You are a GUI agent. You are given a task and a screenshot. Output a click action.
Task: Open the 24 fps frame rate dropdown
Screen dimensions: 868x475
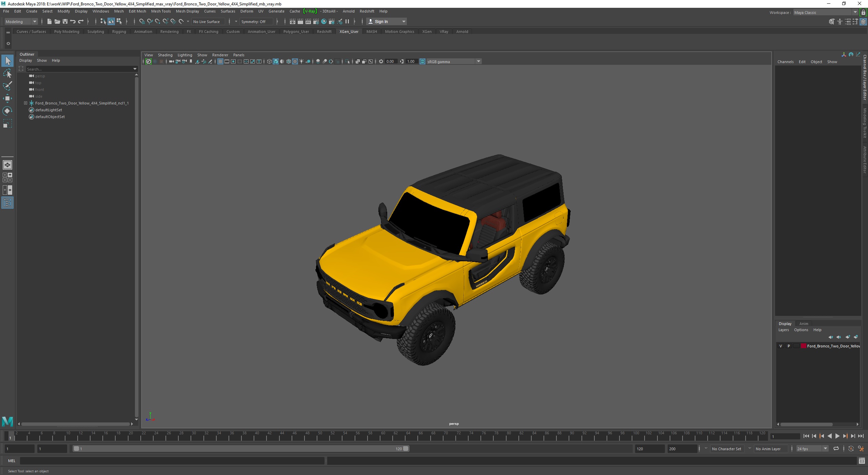click(x=812, y=449)
